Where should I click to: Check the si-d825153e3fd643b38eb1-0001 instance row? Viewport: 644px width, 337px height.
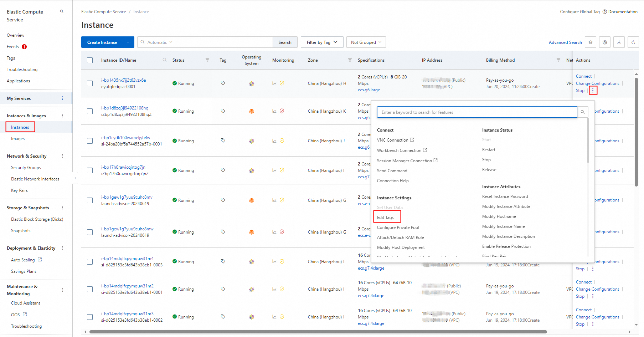(90, 289)
